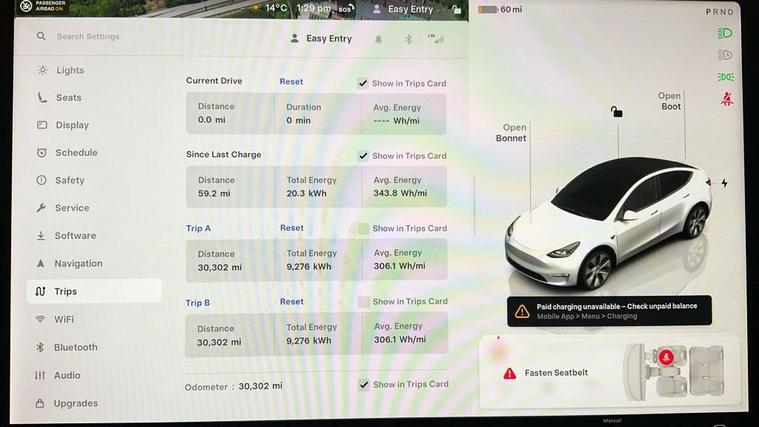Tap Open Boot label
759x427 pixels.
(669, 101)
